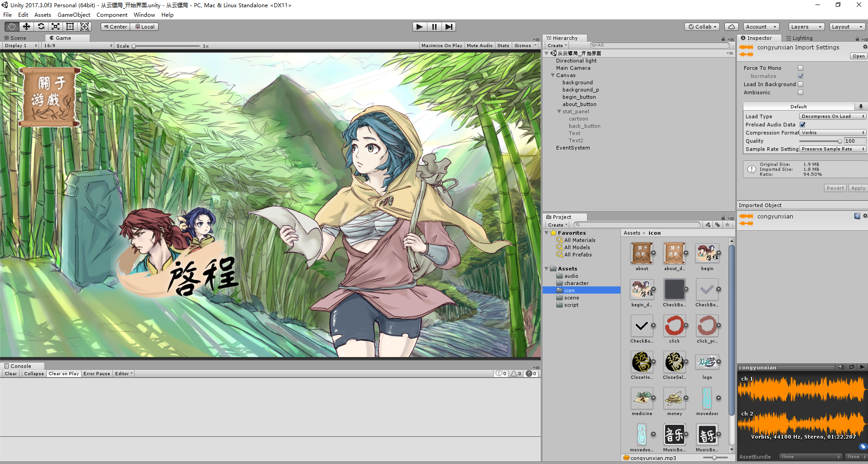This screenshot has width=868, height=464.
Task: Select the Rect Transform tool
Action: click(x=70, y=27)
